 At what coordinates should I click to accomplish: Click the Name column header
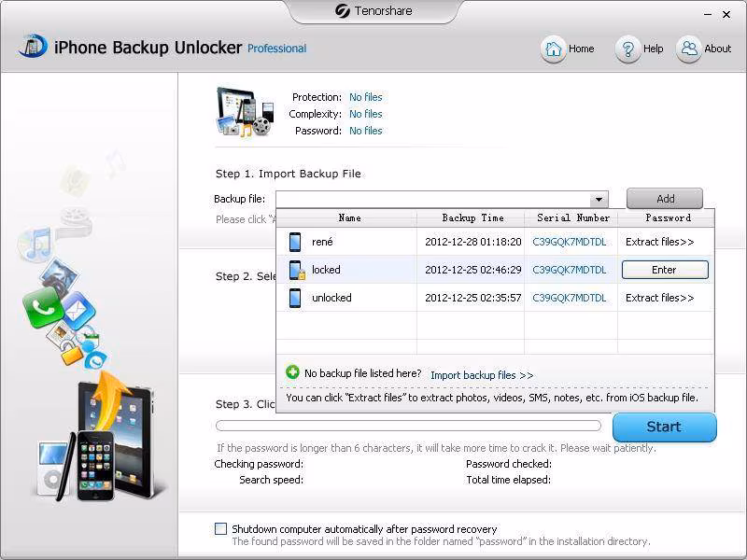coord(349,218)
